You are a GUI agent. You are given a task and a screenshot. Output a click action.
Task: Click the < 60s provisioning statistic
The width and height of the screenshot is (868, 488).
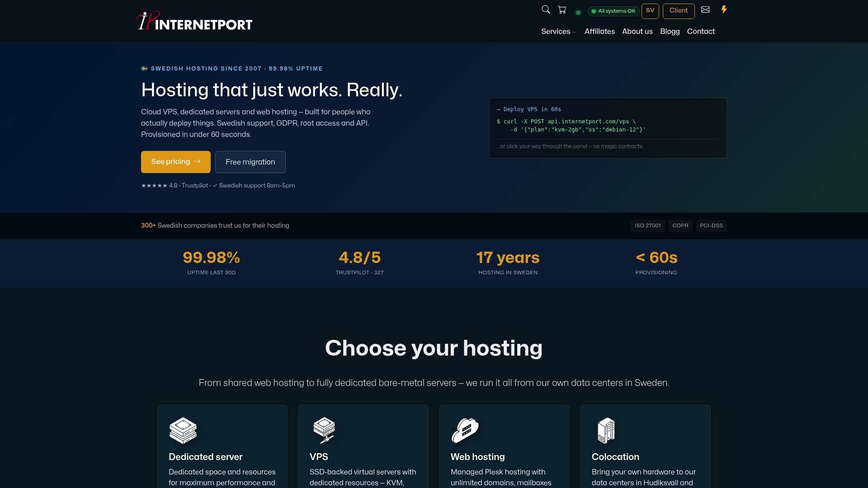point(656,258)
